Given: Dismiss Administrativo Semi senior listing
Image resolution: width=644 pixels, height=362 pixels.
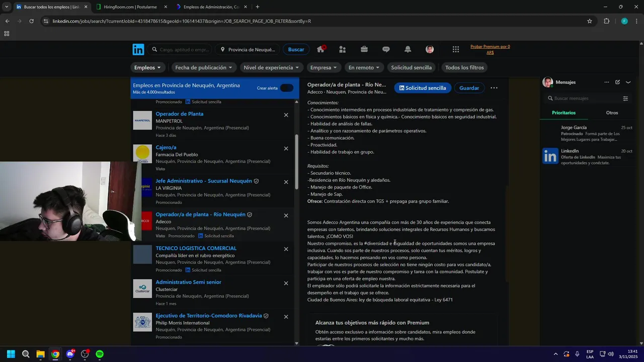Looking at the screenshot, I should pos(286,283).
